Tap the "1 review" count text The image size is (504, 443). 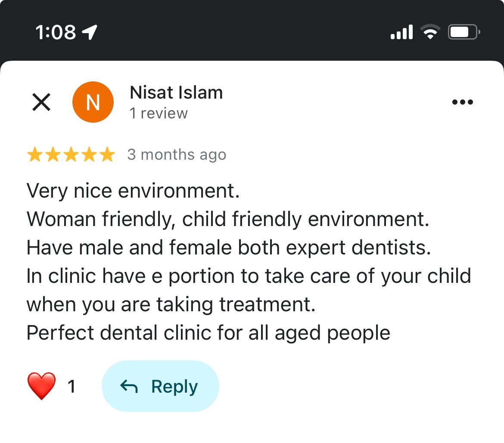[159, 113]
